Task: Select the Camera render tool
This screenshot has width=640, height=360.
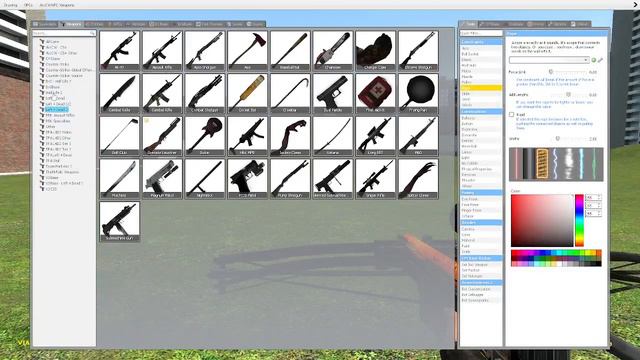Action: click(x=481, y=229)
